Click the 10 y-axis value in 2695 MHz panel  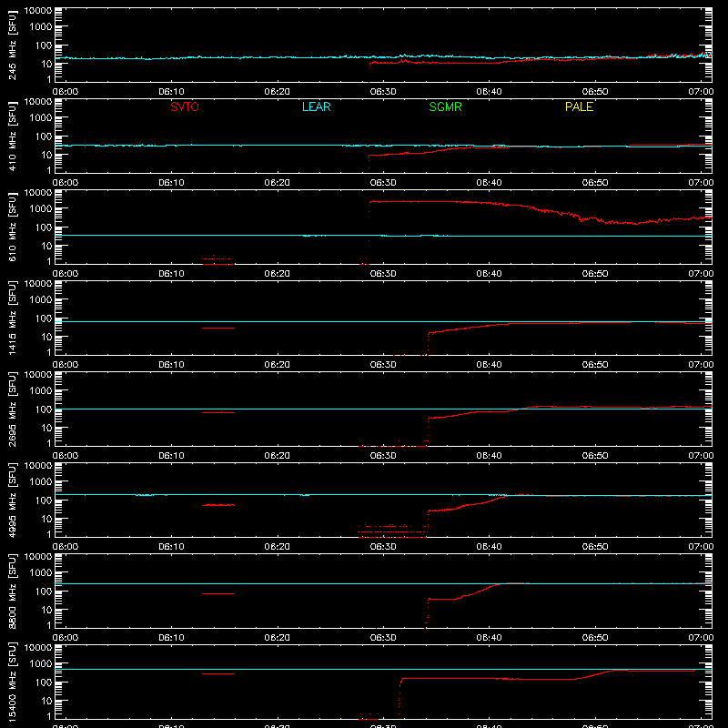coord(46,428)
